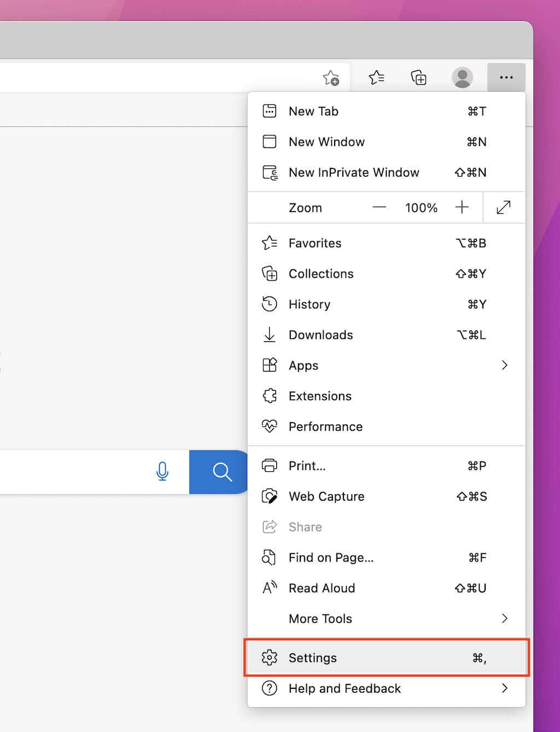This screenshot has width=560, height=732.
Task: Click Web Capture menu item
Action: tap(326, 496)
